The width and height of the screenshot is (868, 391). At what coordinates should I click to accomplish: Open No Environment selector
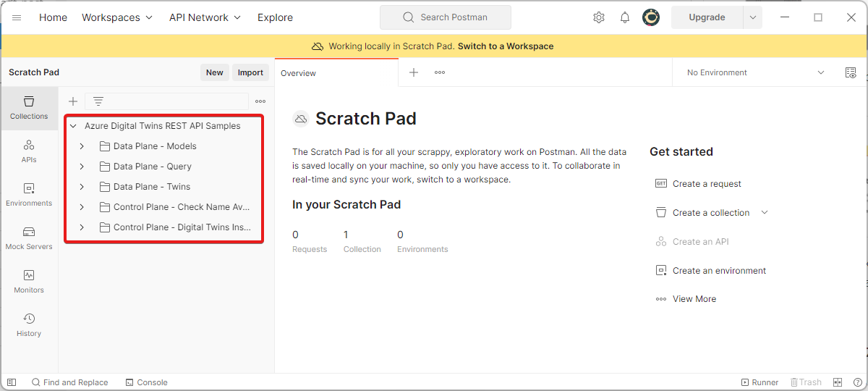755,72
